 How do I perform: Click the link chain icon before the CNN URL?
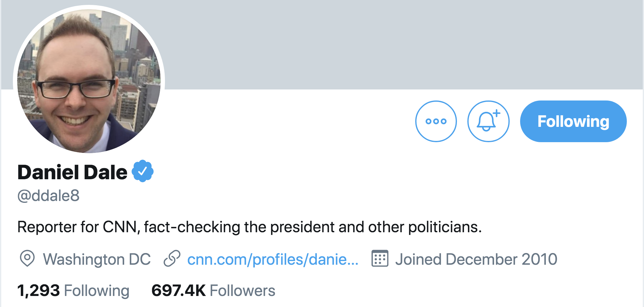tap(172, 259)
